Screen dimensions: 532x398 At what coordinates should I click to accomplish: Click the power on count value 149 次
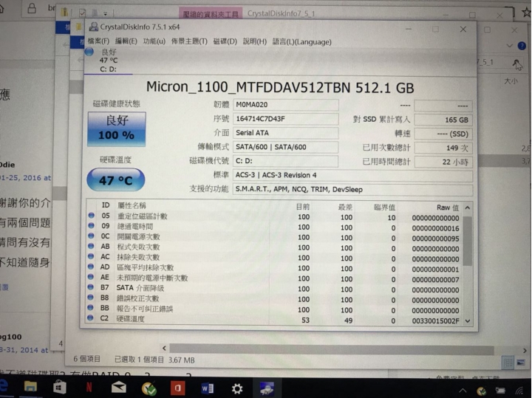coord(443,148)
